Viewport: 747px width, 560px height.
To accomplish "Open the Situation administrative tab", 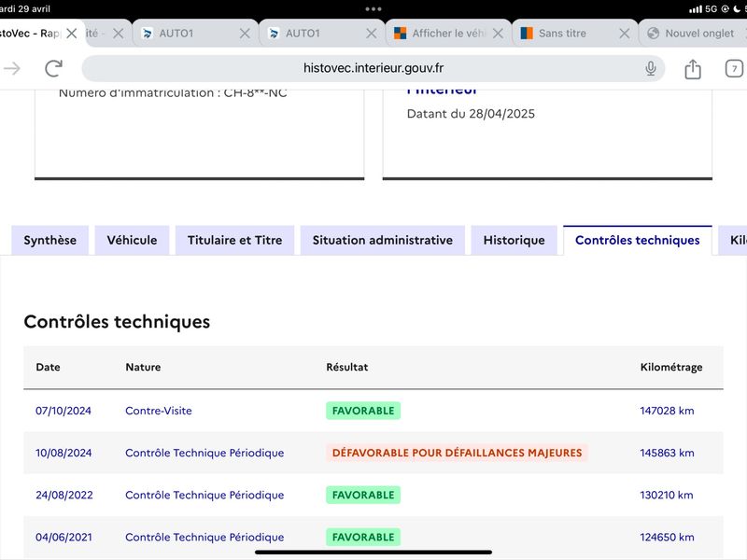I will (383, 240).
